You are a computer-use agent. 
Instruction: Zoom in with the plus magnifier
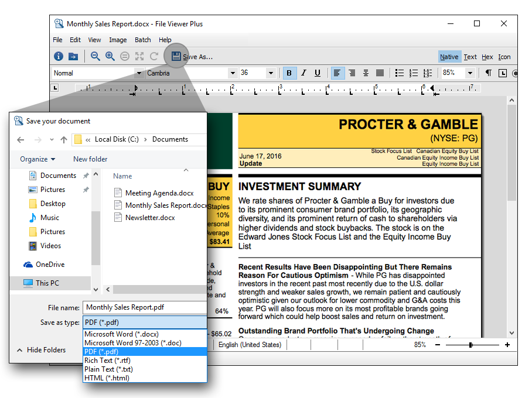[110, 56]
